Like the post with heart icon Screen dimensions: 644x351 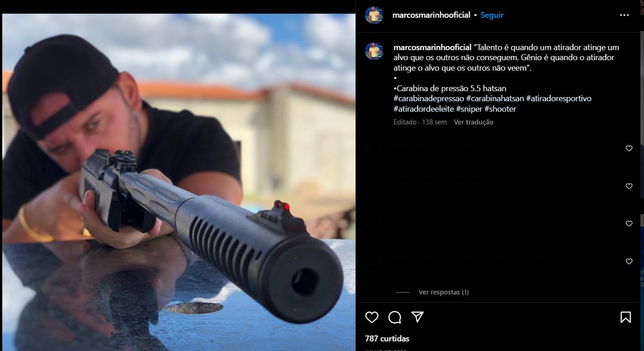[372, 317]
